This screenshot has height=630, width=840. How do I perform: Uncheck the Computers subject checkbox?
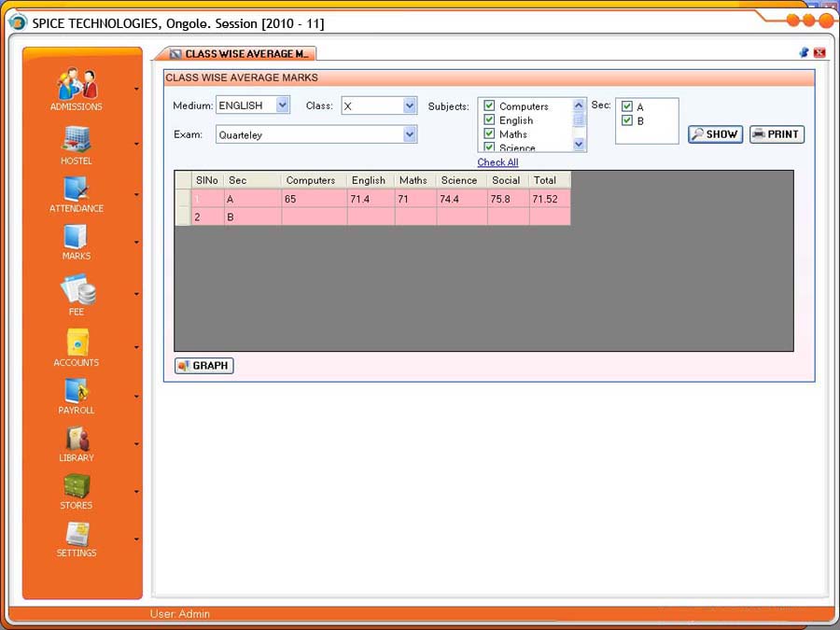point(489,106)
